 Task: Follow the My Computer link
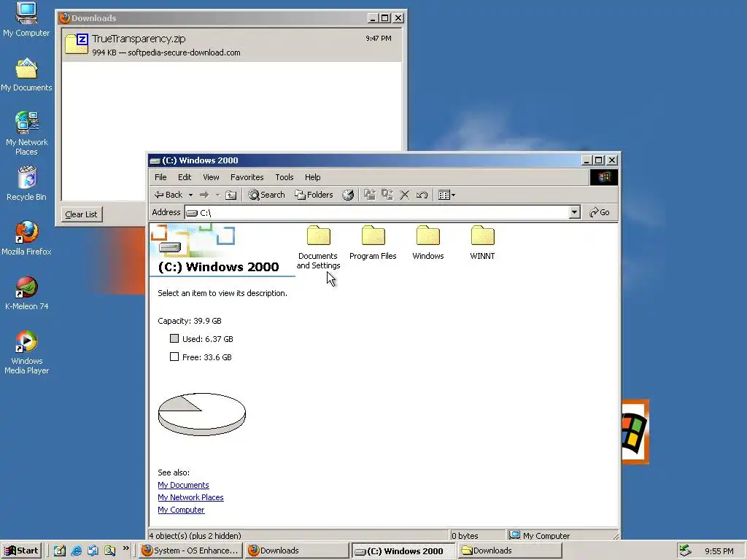[181, 510]
